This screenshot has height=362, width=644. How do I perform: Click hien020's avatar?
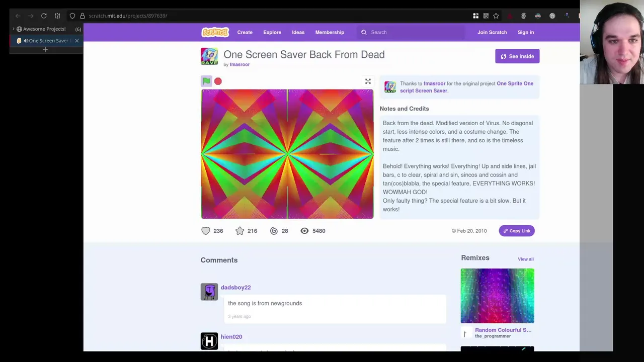pyautogui.click(x=209, y=341)
